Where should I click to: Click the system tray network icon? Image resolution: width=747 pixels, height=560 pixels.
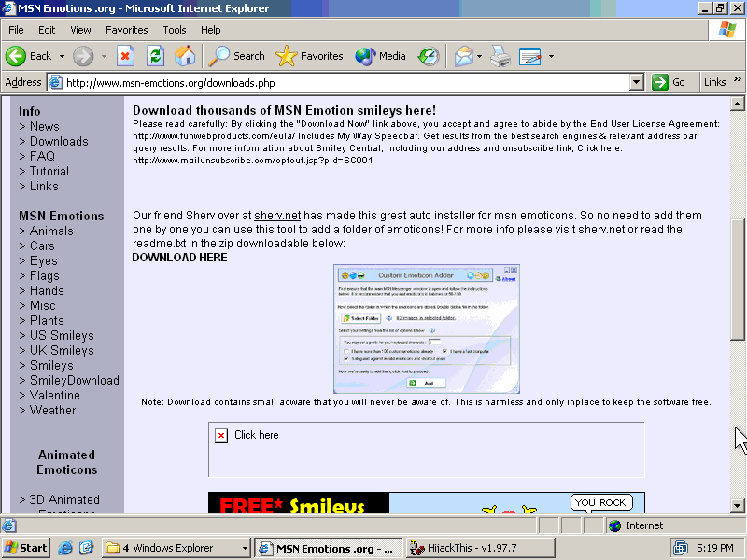681,548
